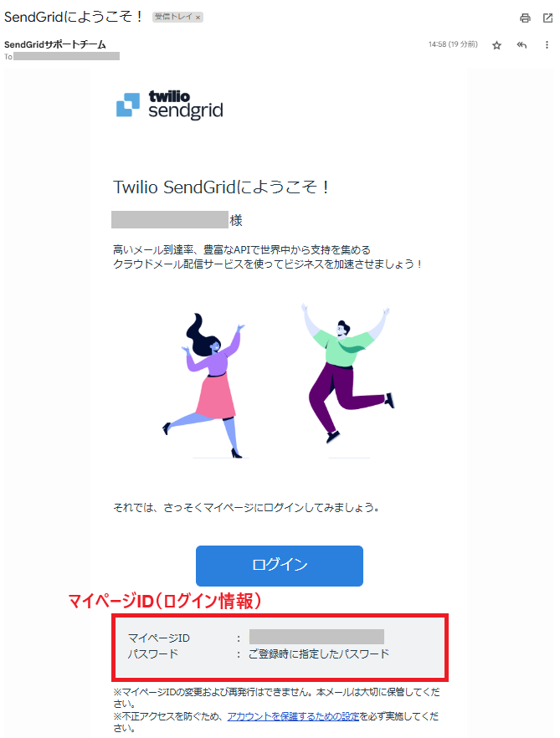Click the jumping man illustration

tap(347, 373)
